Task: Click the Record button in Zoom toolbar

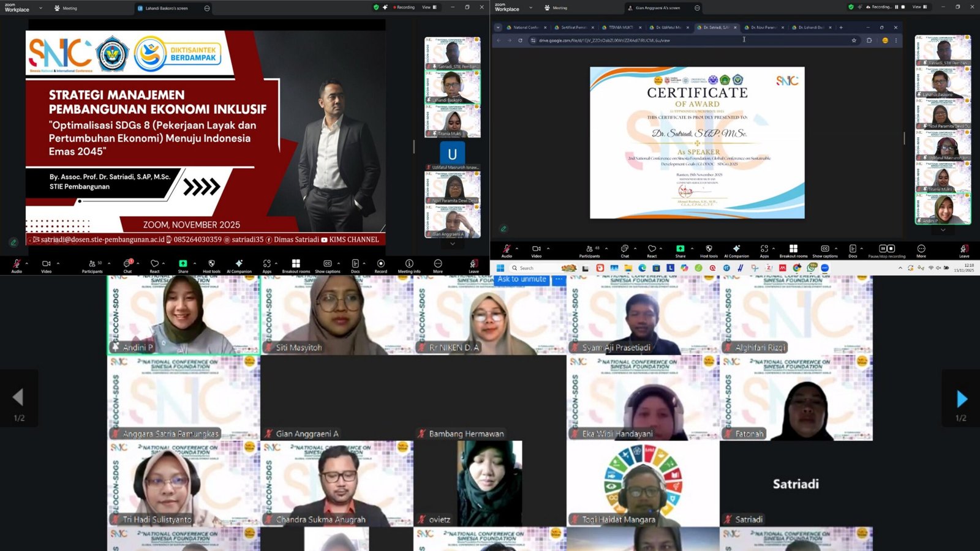Action: pos(380,265)
